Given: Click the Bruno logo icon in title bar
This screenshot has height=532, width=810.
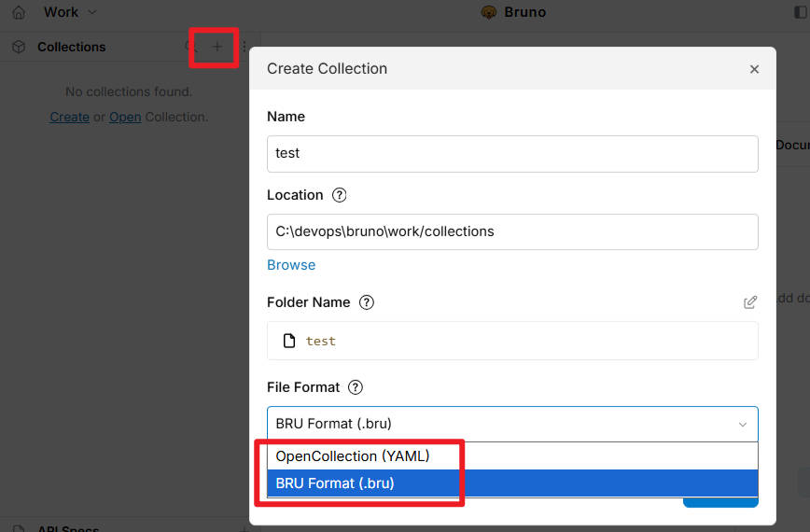Looking at the screenshot, I should pyautogui.click(x=489, y=12).
